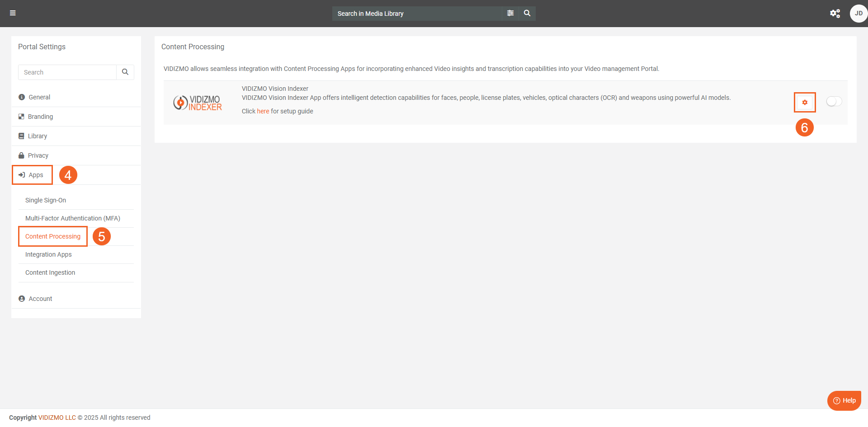The width and height of the screenshot is (868, 427).
Task: Click the search filter options icon
Action: [x=510, y=13]
